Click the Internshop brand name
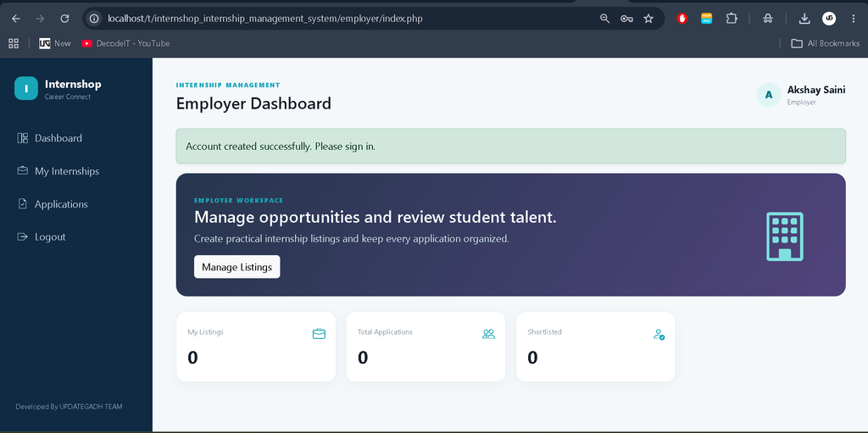 [x=73, y=84]
